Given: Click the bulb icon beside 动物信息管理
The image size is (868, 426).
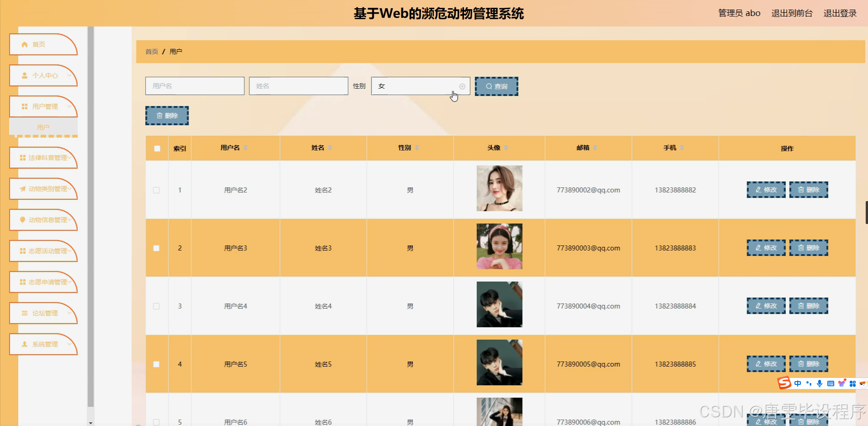Looking at the screenshot, I should 22,220.
